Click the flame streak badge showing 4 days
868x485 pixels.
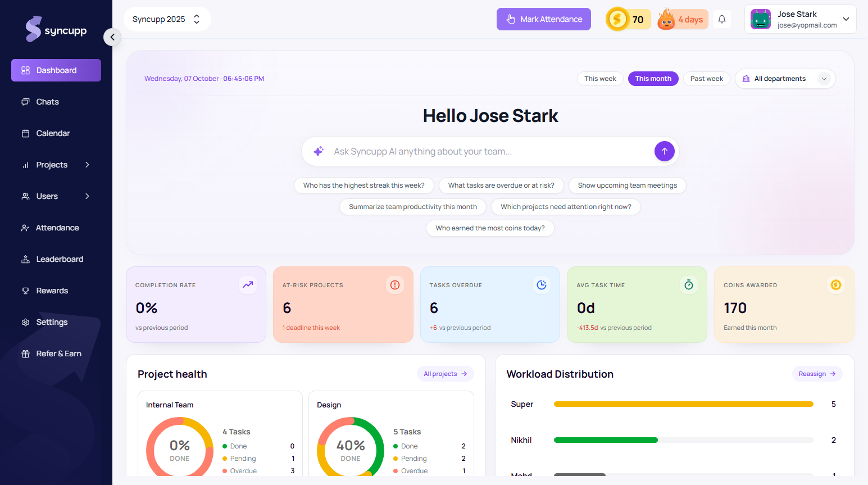click(683, 19)
